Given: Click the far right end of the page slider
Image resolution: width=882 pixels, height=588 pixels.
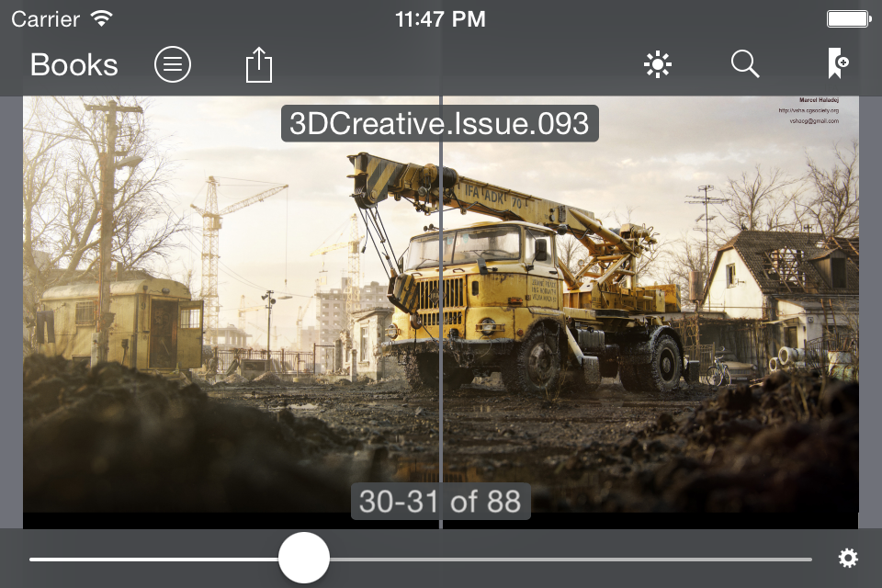Looking at the screenshot, I should 808,557.
